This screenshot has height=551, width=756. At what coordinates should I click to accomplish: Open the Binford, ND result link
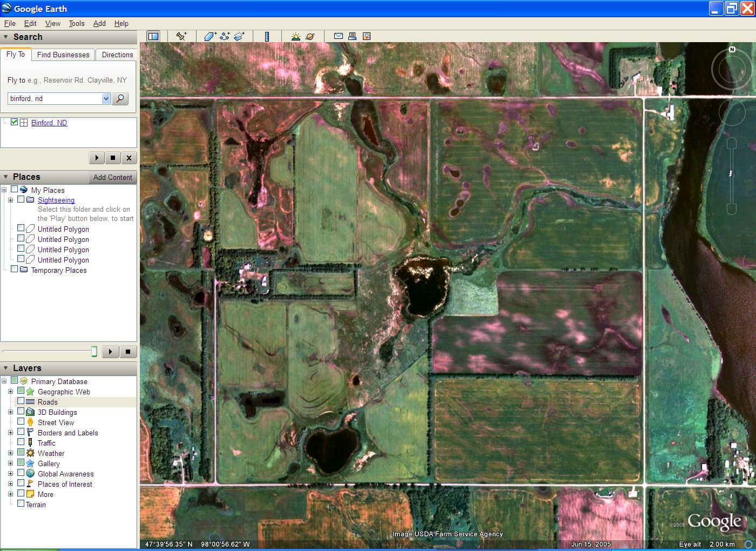[x=49, y=123]
